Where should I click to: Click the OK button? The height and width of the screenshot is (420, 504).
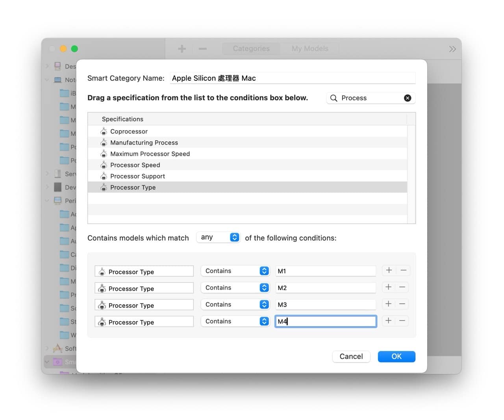397,356
